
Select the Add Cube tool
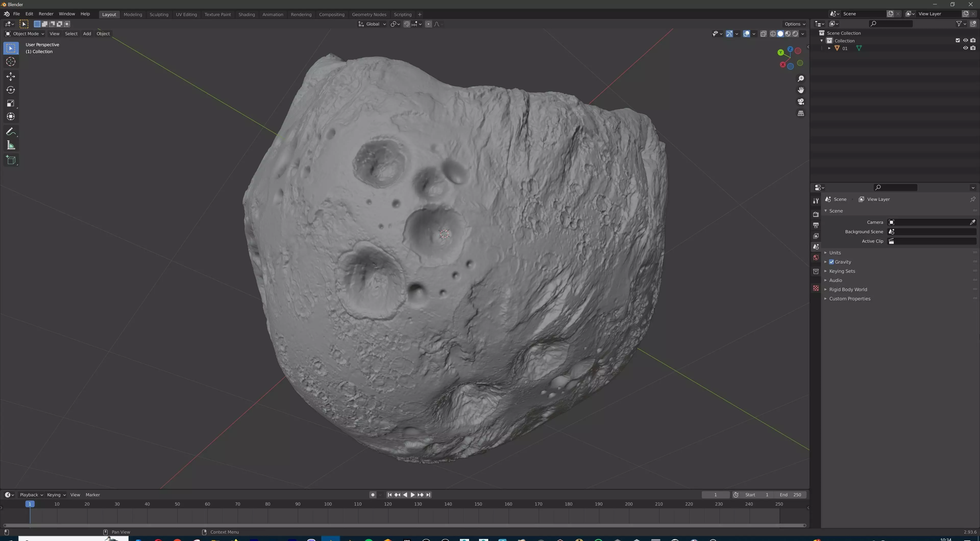click(x=11, y=160)
